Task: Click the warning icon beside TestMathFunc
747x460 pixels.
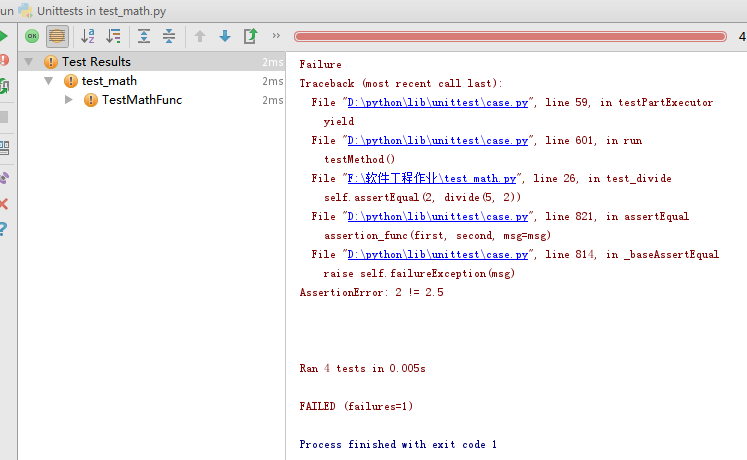Action: click(91, 100)
